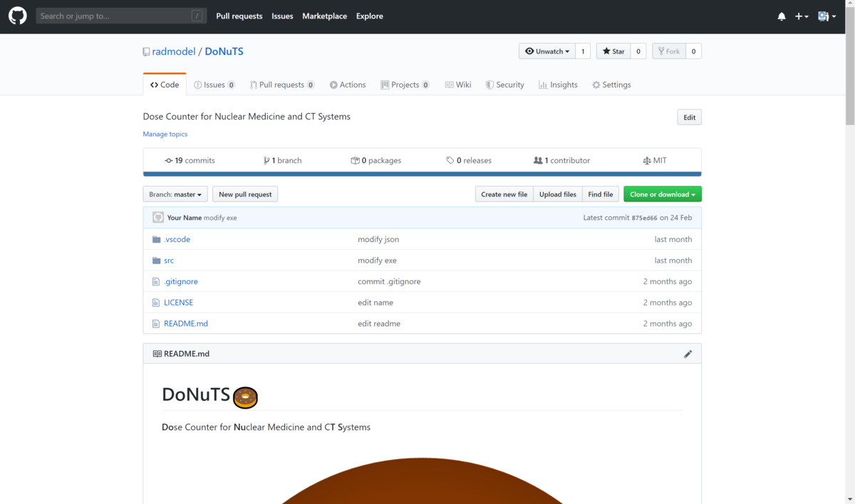Open the README.md file
This screenshot has height=504, width=855.
click(186, 323)
